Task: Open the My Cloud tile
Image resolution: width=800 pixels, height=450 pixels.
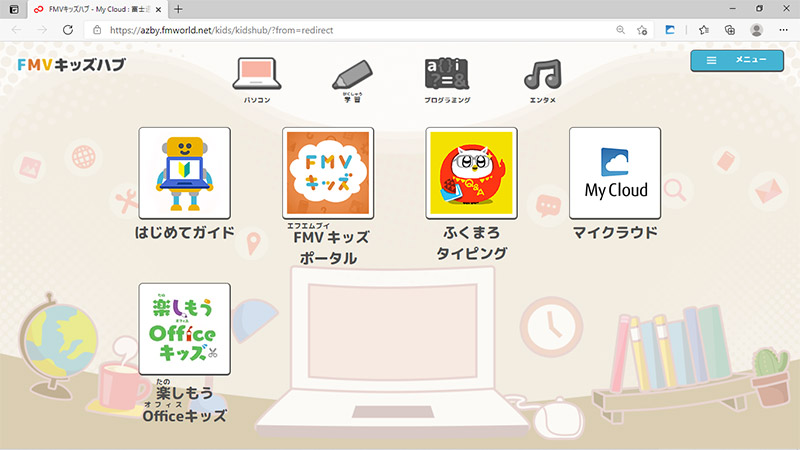Action: pyautogui.click(x=615, y=173)
